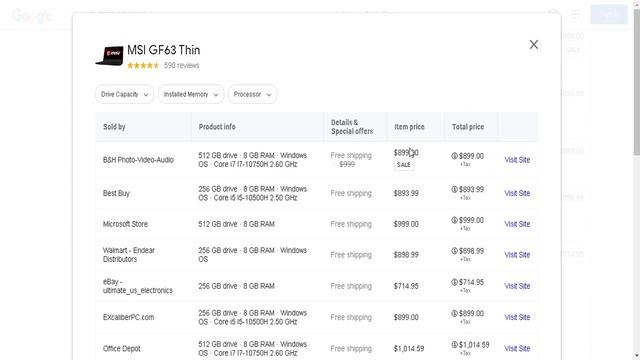Select the Walmart - Endear Distributors seller name

pyautogui.click(x=129, y=255)
